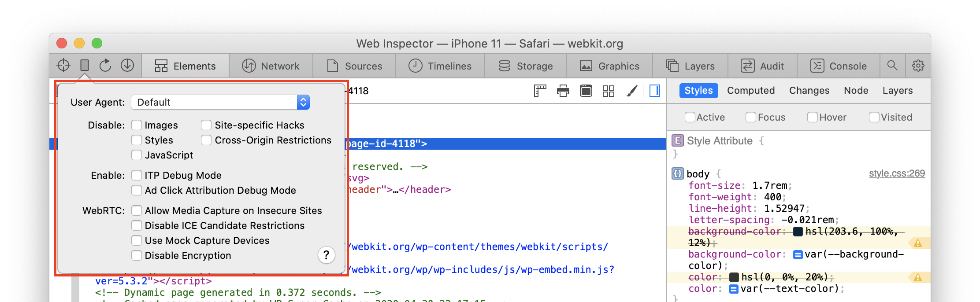Viewport: 980px width, 302px height.
Task: Switch to the Network tab
Action: [x=271, y=66]
